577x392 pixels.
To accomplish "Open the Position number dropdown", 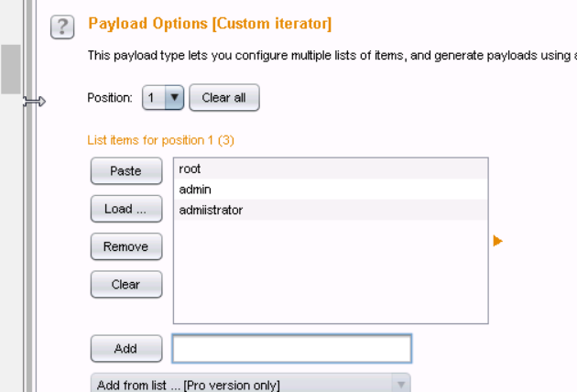I will 174,97.
